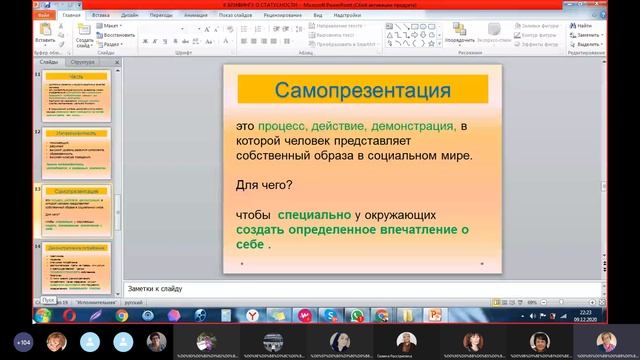Image resolution: width=640 pixels, height=360 pixels.
Task: Click the clear formatting icon
Action: [230, 29]
